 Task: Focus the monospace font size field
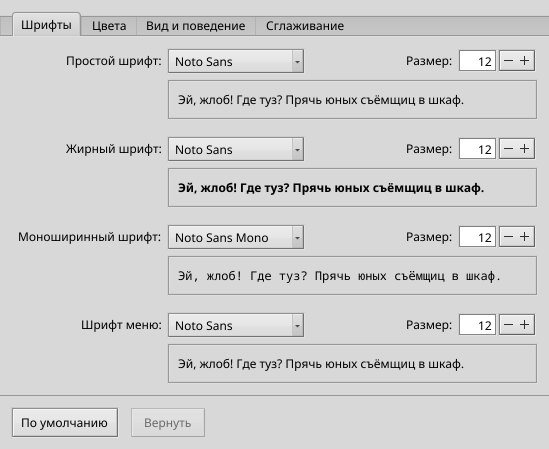click(477, 237)
